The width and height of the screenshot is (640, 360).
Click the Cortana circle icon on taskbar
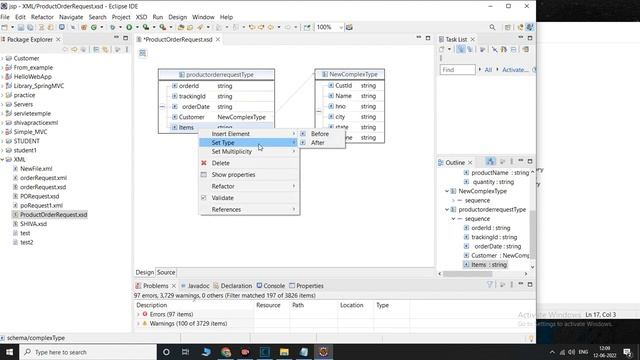pos(166,352)
